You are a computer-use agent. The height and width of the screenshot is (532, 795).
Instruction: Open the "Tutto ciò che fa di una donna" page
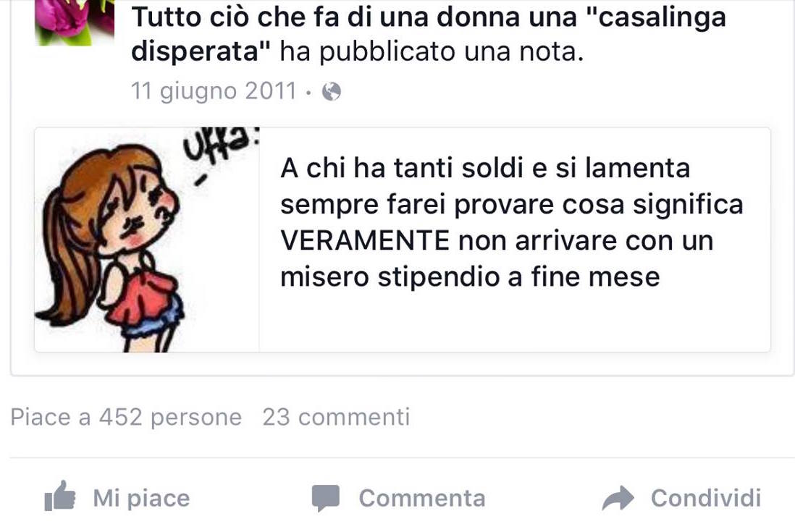(x=429, y=33)
